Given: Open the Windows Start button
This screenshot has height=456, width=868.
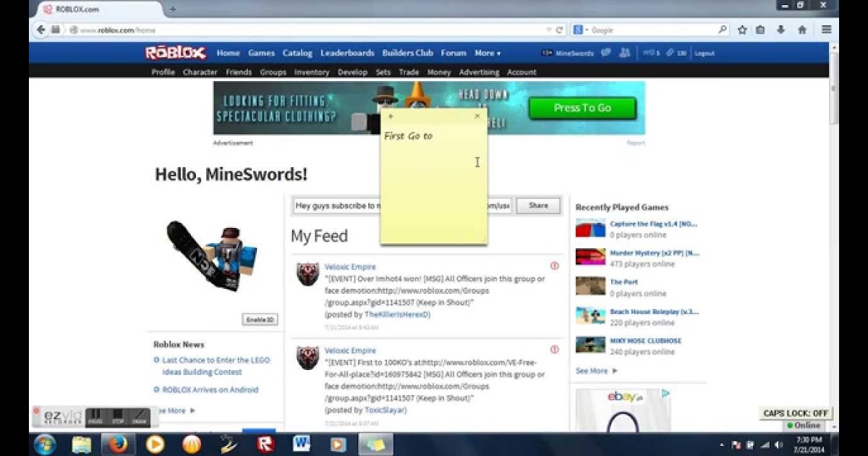Looking at the screenshot, I should [x=45, y=444].
